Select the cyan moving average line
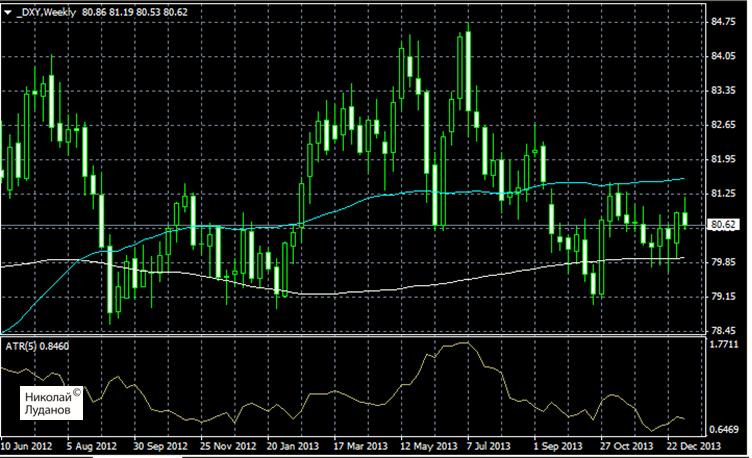Screen dimensions: 752x458 pos(400,192)
